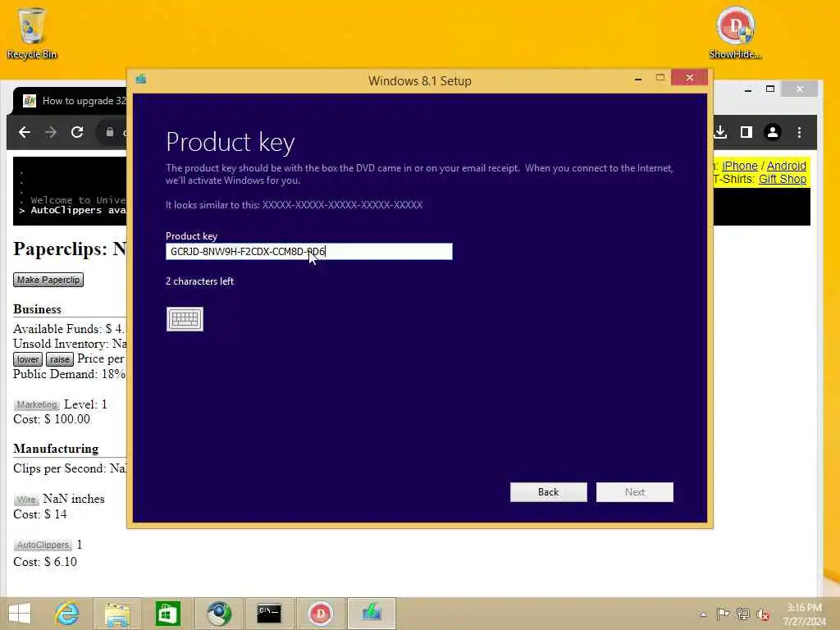Image resolution: width=840 pixels, height=630 pixels.
Task: Click the raise price button
Action: tap(59, 359)
